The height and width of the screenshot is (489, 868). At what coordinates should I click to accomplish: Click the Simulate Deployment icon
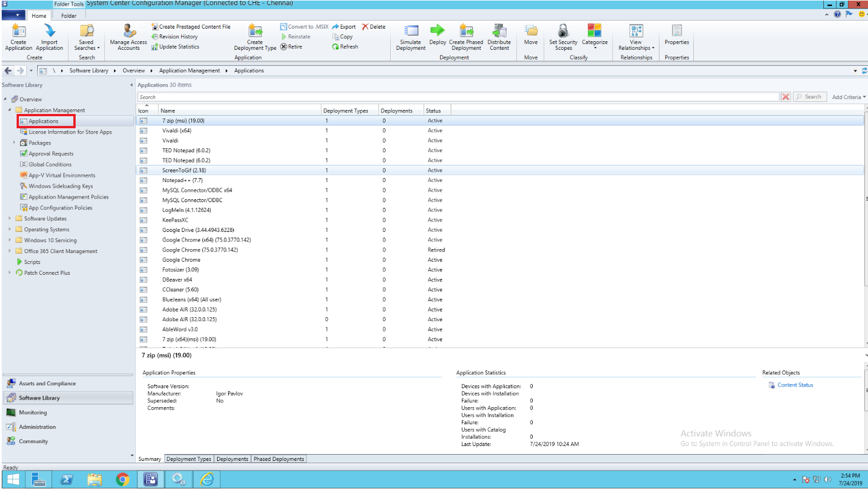click(x=410, y=36)
